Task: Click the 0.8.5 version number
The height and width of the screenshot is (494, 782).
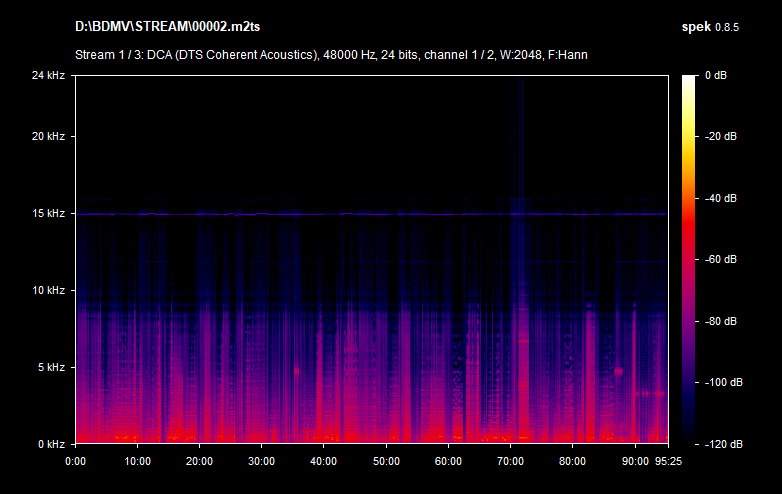Action: [x=726, y=24]
